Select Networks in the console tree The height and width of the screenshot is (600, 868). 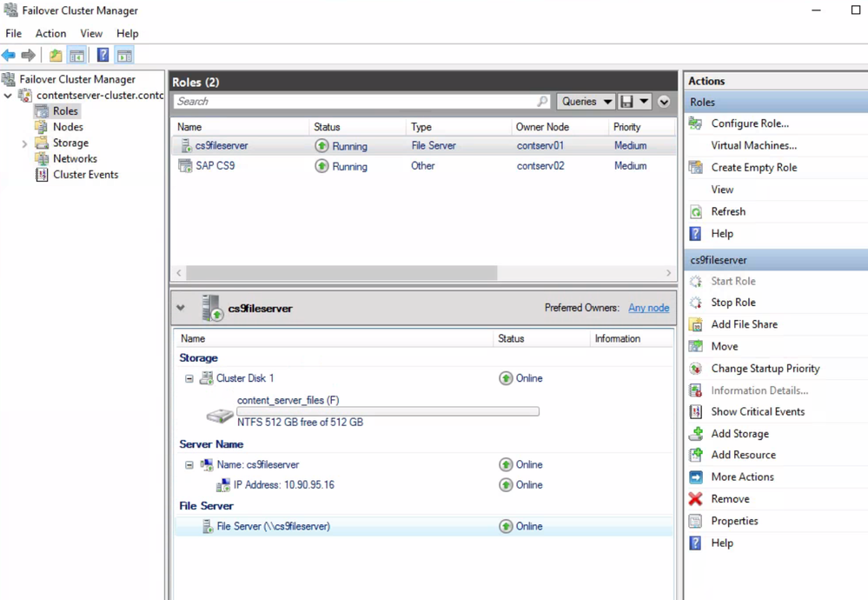pyautogui.click(x=75, y=158)
